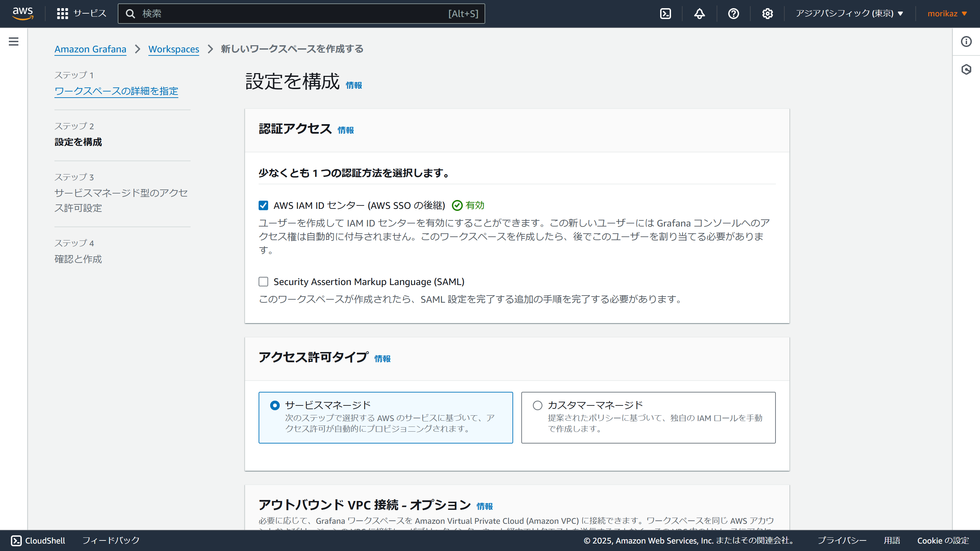
Task: Click the Security Assertion Markup Language (SAML) label
Action: (369, 282)
